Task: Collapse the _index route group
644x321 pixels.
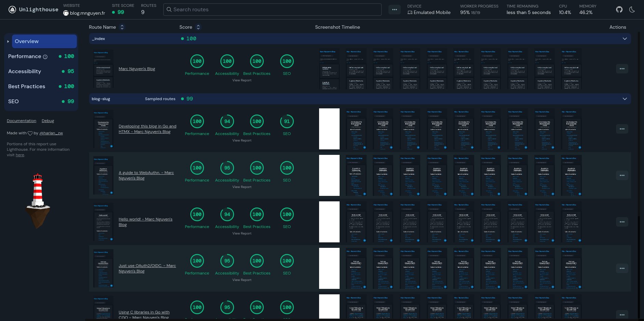Action: [x=625, y=39]
